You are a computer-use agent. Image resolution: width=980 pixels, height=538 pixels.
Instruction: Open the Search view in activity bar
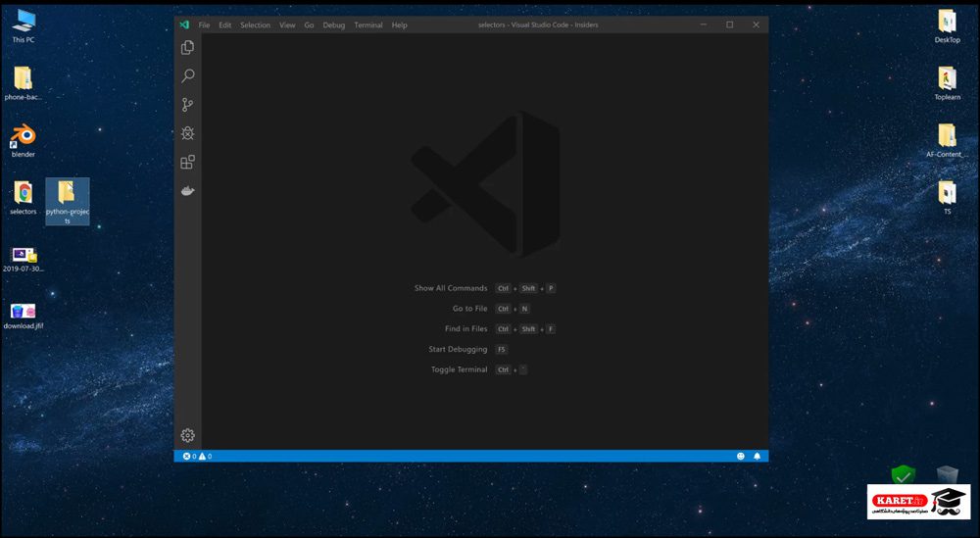click(x=187, y=76)
